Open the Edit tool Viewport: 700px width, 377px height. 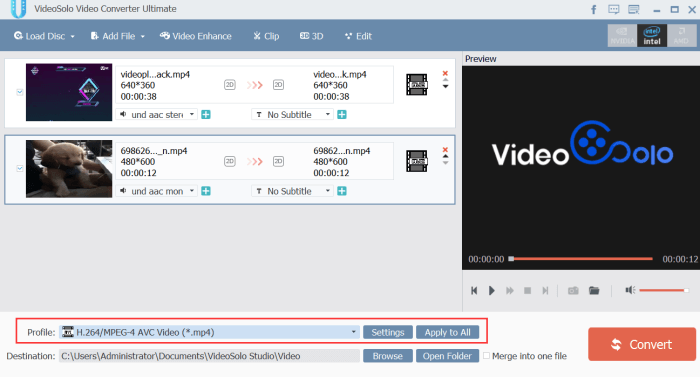click(x=358, y=36)
